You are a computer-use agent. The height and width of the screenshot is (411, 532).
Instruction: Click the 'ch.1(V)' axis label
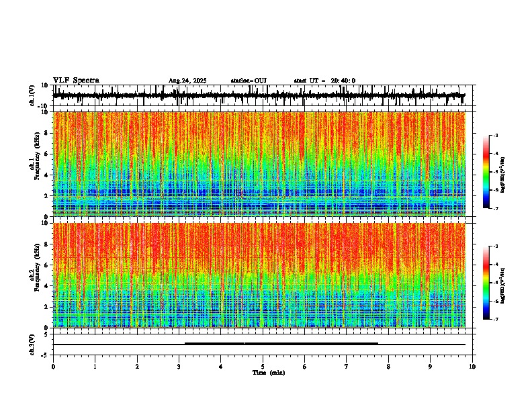click(x=32, y=95)
